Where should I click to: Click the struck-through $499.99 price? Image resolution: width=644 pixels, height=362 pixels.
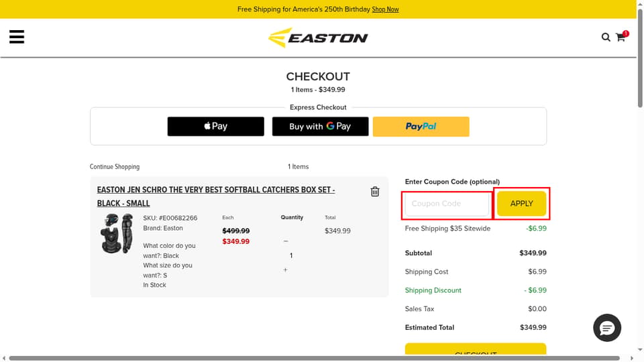coord(235,231)
